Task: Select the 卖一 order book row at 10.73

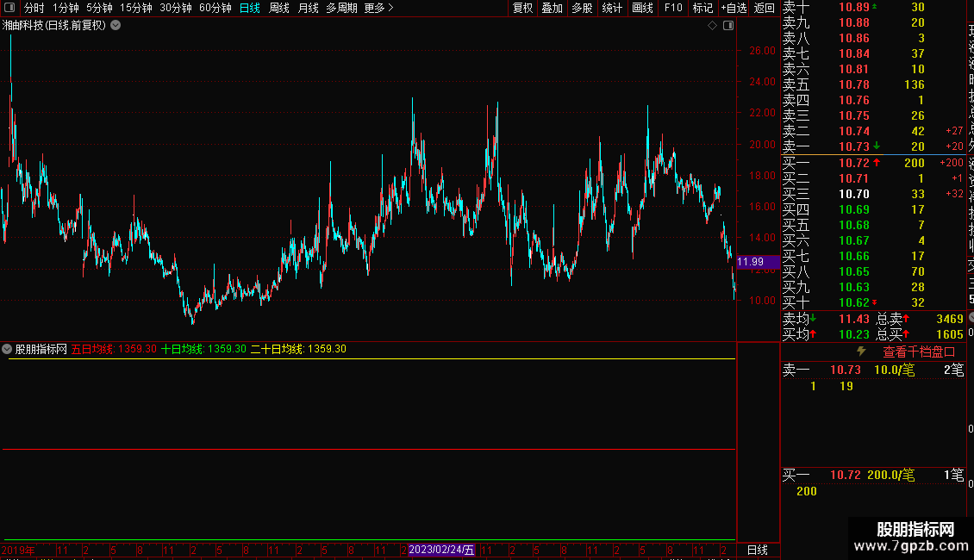Action: click(x=873, y=146)
